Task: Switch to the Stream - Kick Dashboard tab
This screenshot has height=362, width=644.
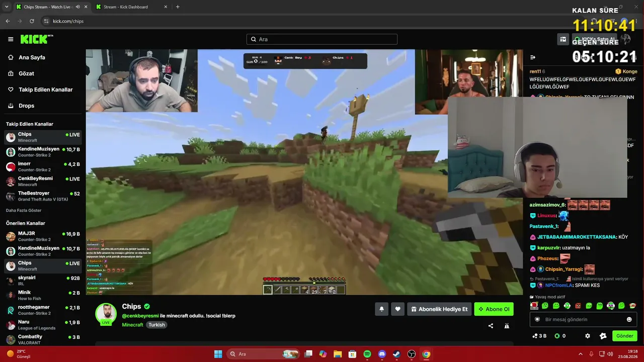Action: tap(132, 7)
